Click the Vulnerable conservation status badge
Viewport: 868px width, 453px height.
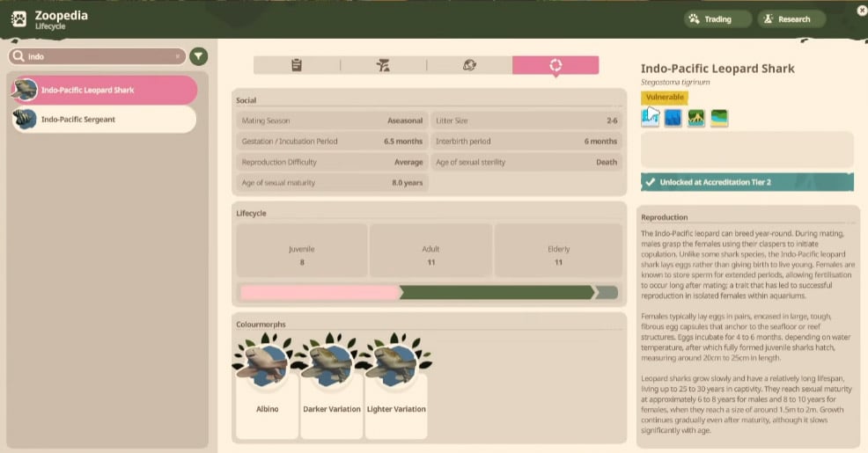pyautogui.click(x=665, y=98)
